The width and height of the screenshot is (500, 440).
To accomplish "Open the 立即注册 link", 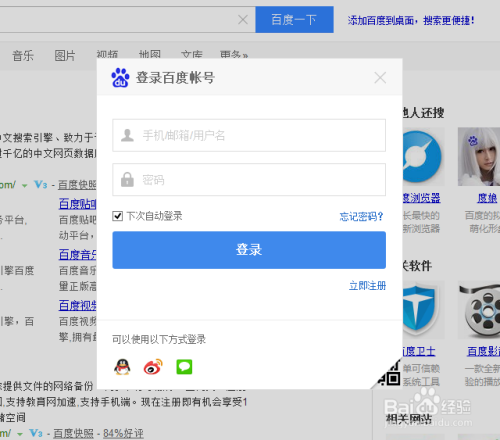I will (367, 286).
